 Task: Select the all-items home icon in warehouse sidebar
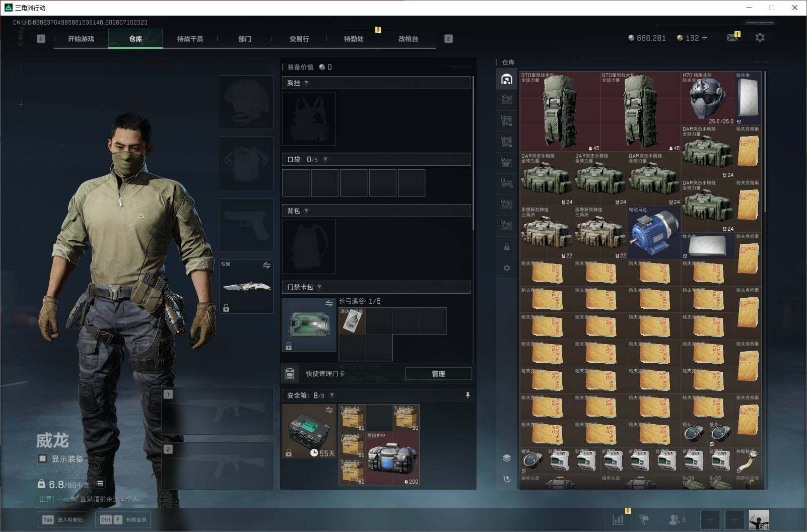(507, 79)
